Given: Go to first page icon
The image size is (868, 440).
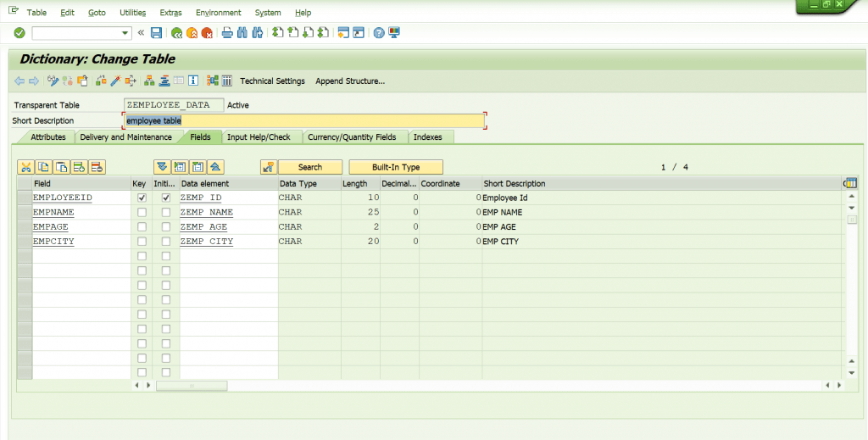Looking at the screenshot, I should coord(278,33).
